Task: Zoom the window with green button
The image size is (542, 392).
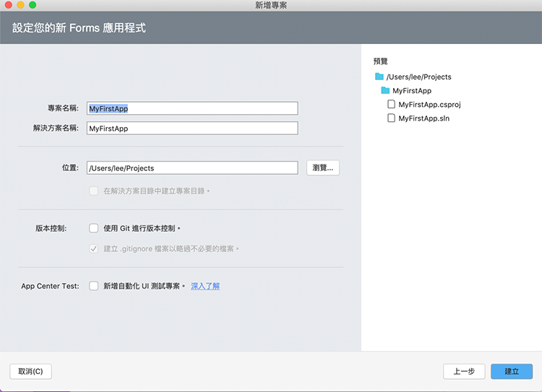Action: click(33, 5)
